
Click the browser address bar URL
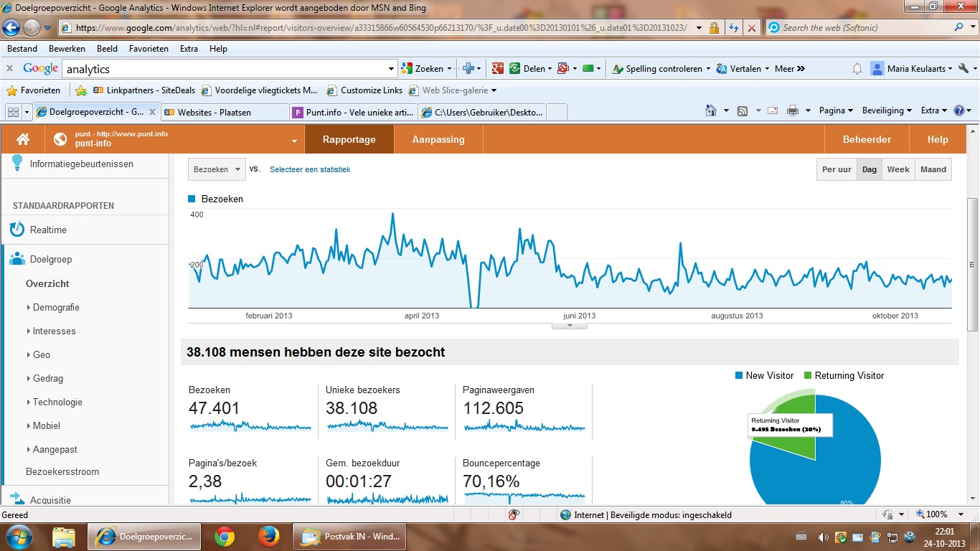pyautogui.click(x=381, y=28)
